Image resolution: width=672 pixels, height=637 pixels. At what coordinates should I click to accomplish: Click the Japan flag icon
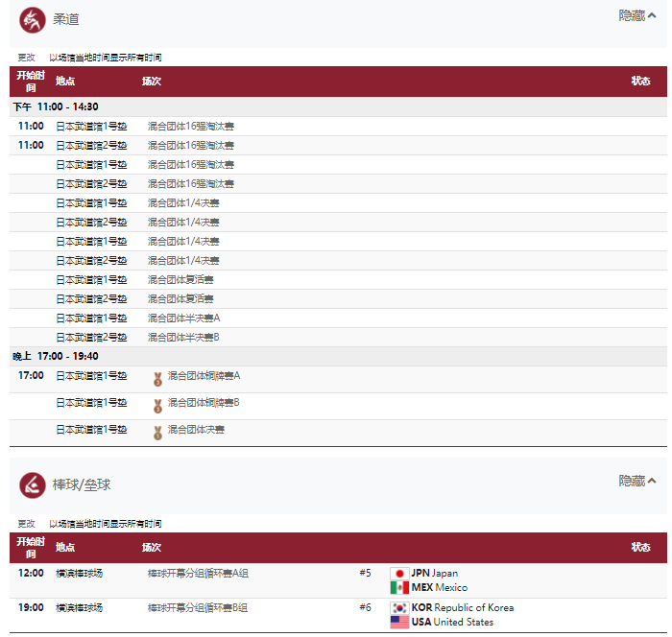point(399,574)
